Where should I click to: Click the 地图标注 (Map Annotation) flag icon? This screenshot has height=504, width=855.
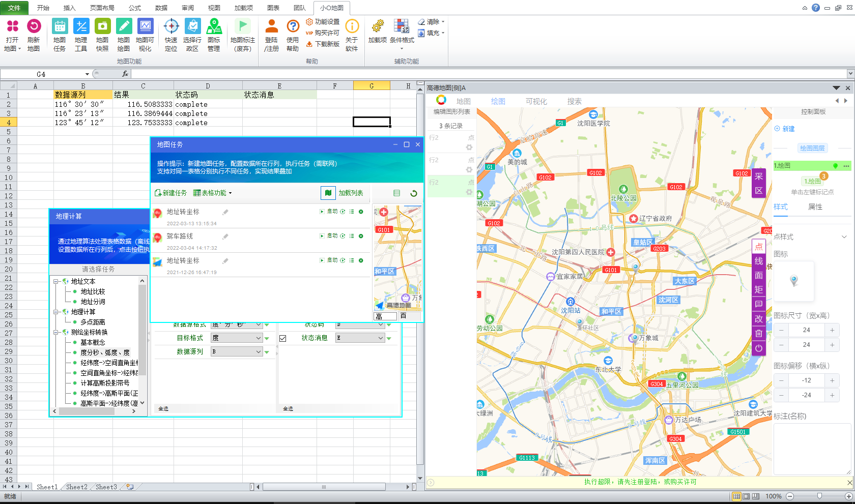point(242,26)
